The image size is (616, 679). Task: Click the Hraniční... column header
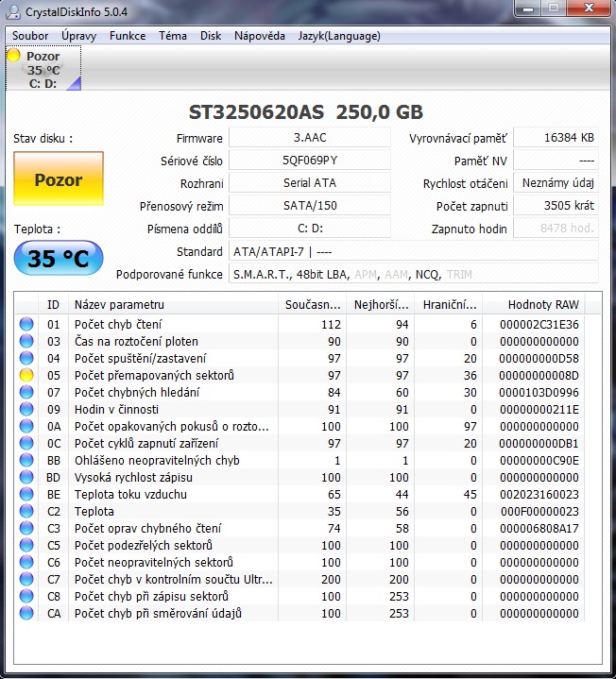(x=449, y=304)
